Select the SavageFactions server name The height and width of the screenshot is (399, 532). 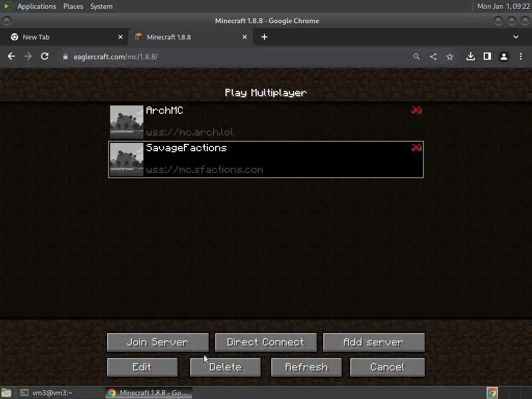(187, 148)
